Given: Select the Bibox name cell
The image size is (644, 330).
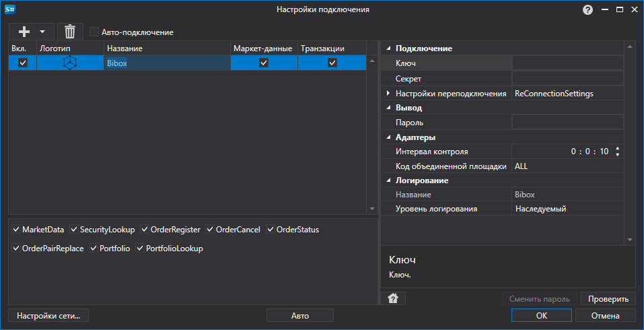Looking at the screenshot, I should (167, 63).
